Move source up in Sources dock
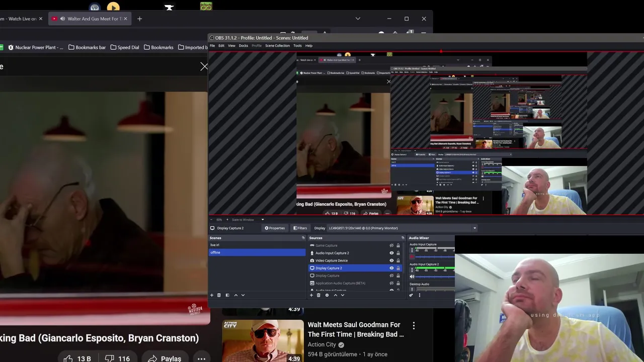Screen dimensions: 644x362 (335, 295)
